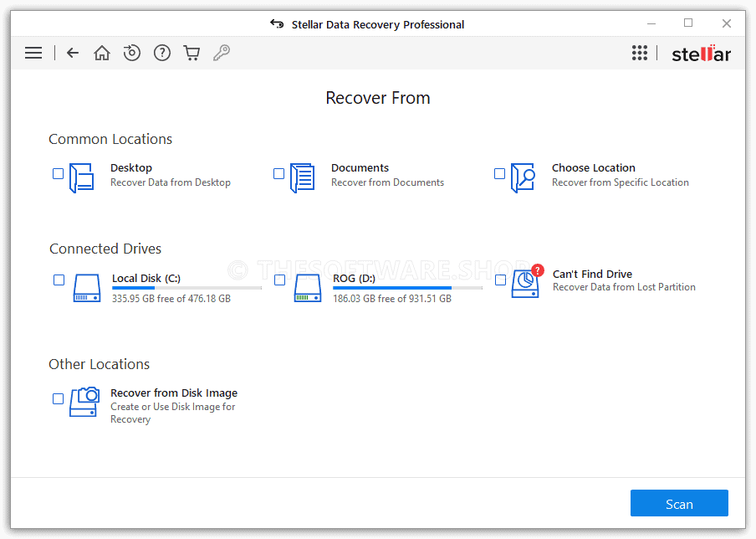Click the Desktop location icon

tap(81, 178)
